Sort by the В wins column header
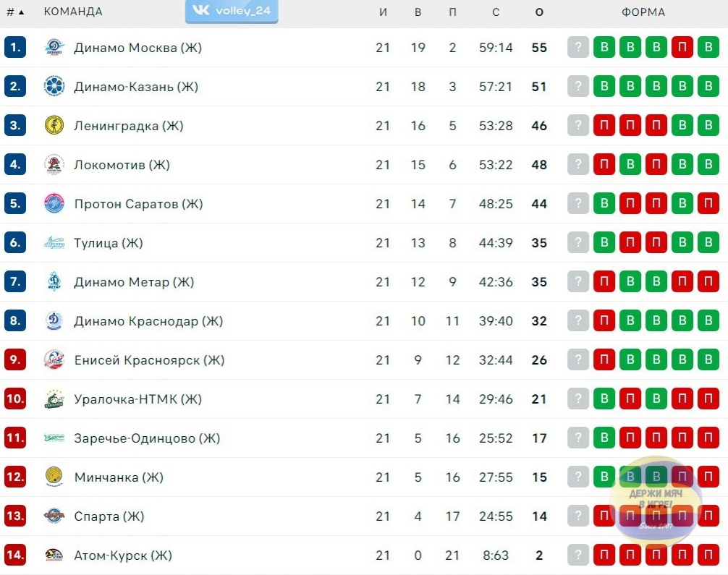The width and height of the screenshot is (728, 575). [418, 12]
